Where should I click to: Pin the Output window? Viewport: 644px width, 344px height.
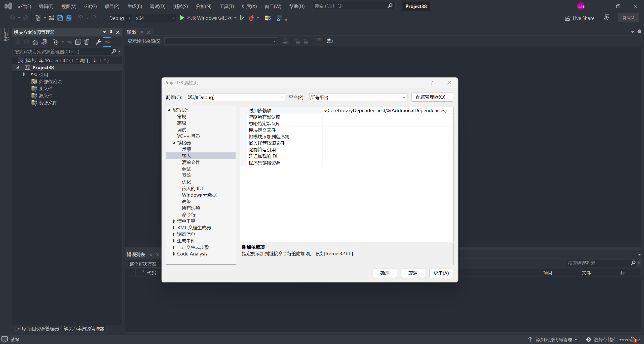pyautogui.click(x=141, y=32)
